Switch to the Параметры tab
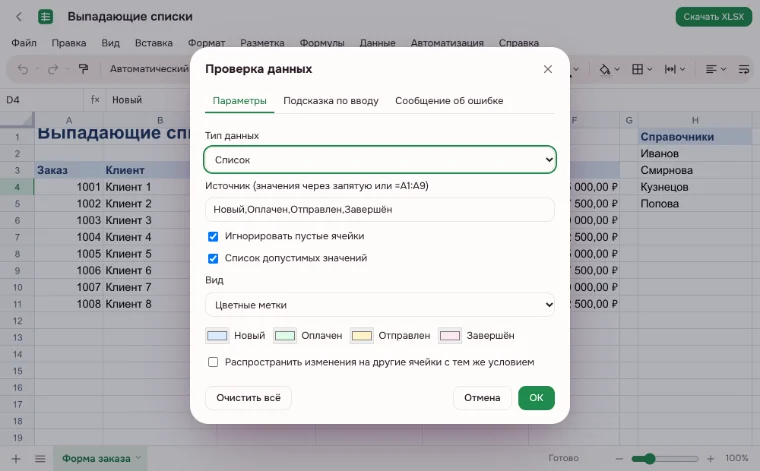 tap(239, 101)
